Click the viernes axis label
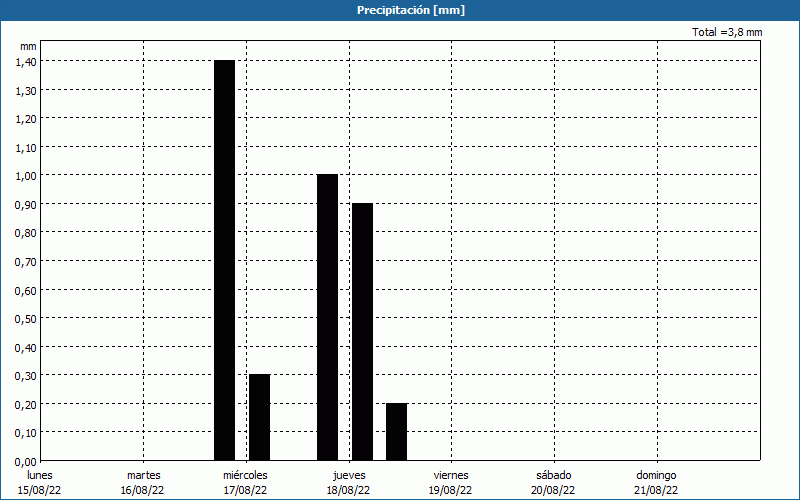Image resolution: width=800 pixels, height=500 pixels. coord(451,475)
